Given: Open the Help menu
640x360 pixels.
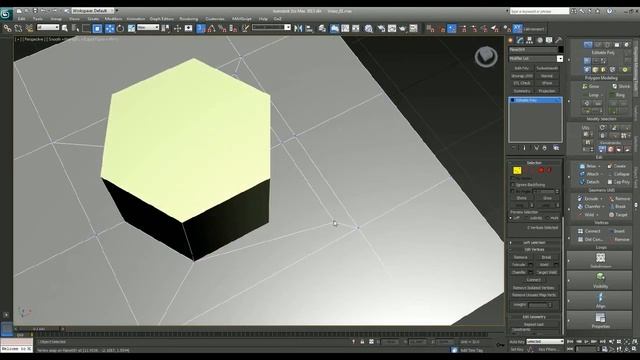Looking at the screenshot, I should coord(263,19).
